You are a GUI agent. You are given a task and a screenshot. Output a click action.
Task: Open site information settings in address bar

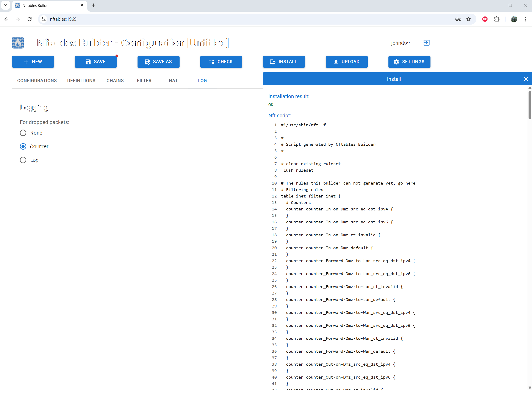44,19
